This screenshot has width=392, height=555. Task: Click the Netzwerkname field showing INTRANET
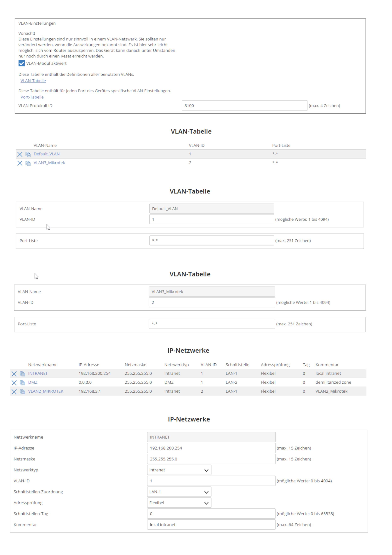click(x=211, y=437)
